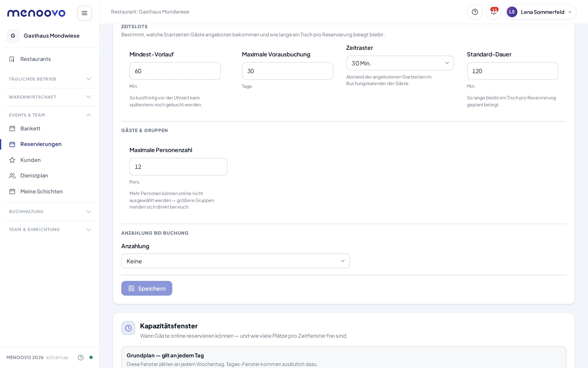Click the Grundplan — gilt an jedem Tag heading
This screenshot has height=368, width=588.
click(x=165, y=355)
